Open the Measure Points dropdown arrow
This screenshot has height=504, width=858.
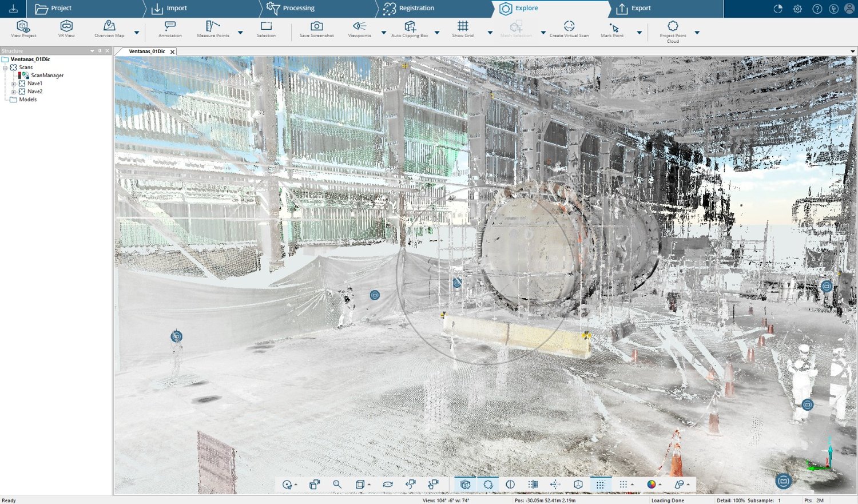(240, 33)
